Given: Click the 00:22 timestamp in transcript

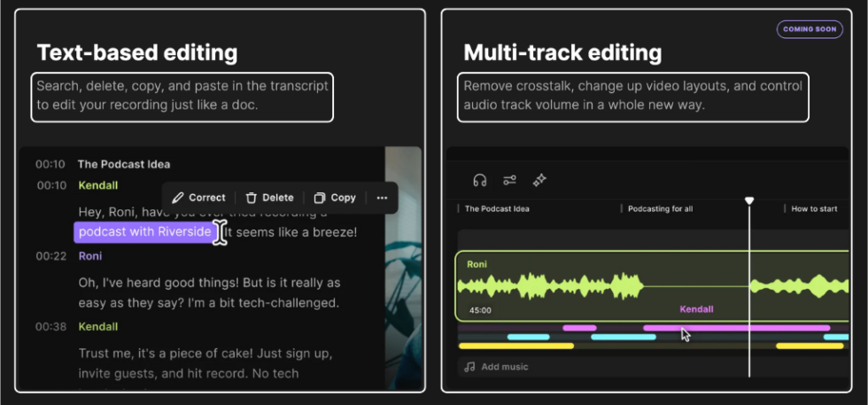Looking at the screenshot, I should pyautogui.click(x=50, y=256).
